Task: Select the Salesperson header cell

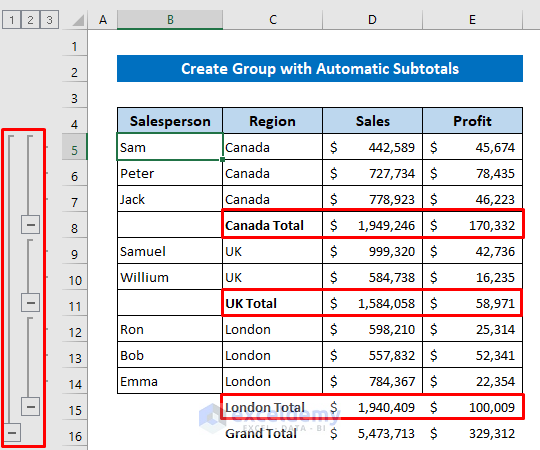Action: tap(170, 121)
